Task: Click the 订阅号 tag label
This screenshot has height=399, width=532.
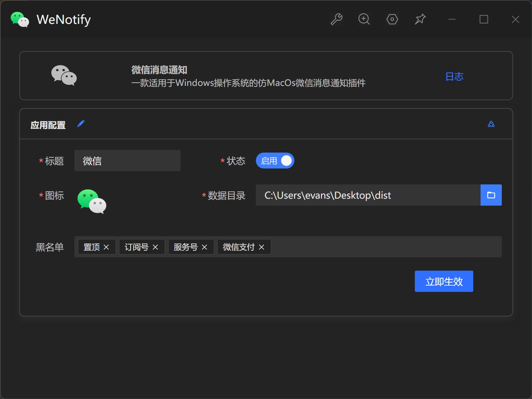Action: click(137, 247)
